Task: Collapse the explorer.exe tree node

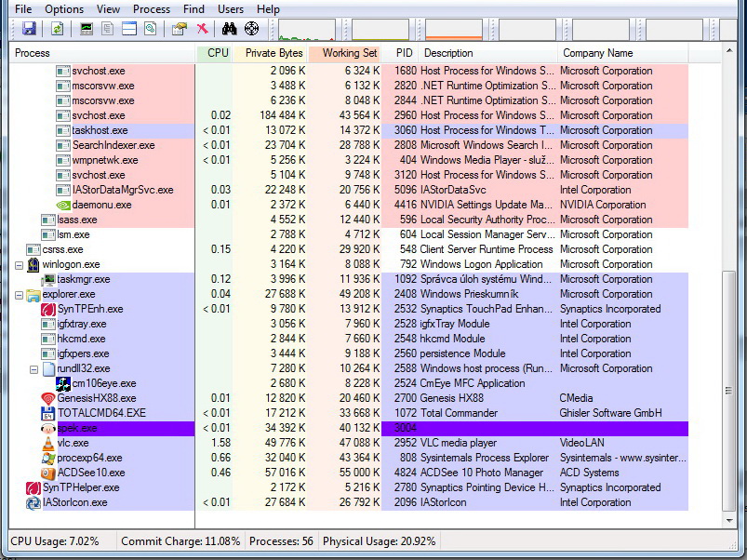Action: 19,295
